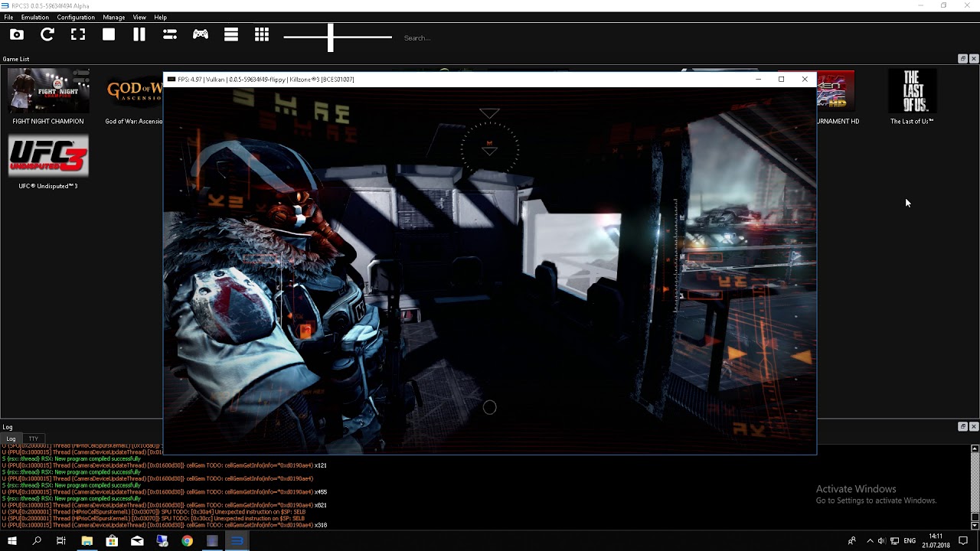980x551 pixels.
Task: Click the log scrollbar down arrow
Action: pyautogui.click(x=975, y=526)
